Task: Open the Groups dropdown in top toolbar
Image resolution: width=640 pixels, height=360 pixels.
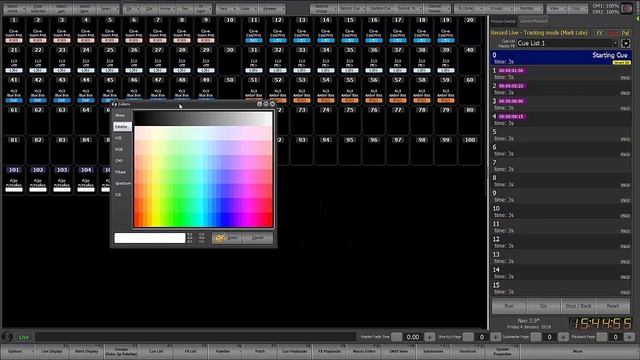Action: tap(498, 9)
